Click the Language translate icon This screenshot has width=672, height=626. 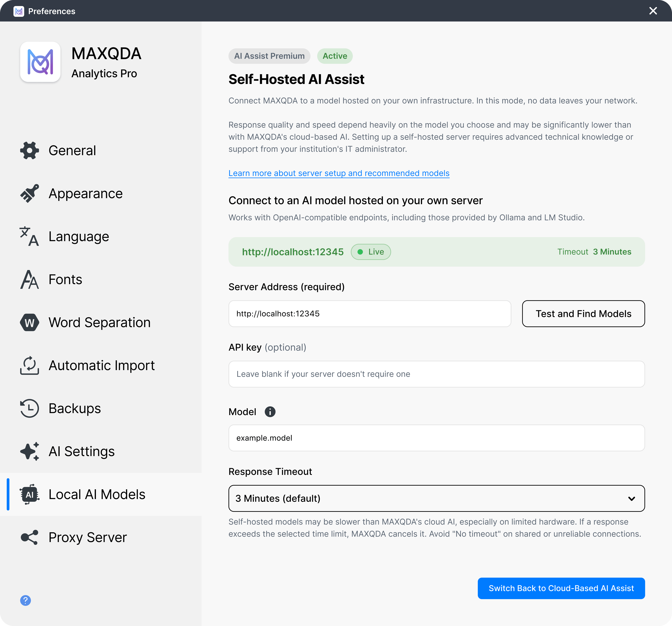point(29,236)
